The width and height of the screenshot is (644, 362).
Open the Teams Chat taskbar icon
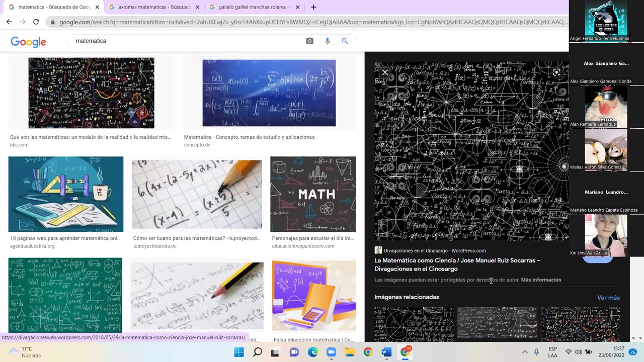[294, 352]
